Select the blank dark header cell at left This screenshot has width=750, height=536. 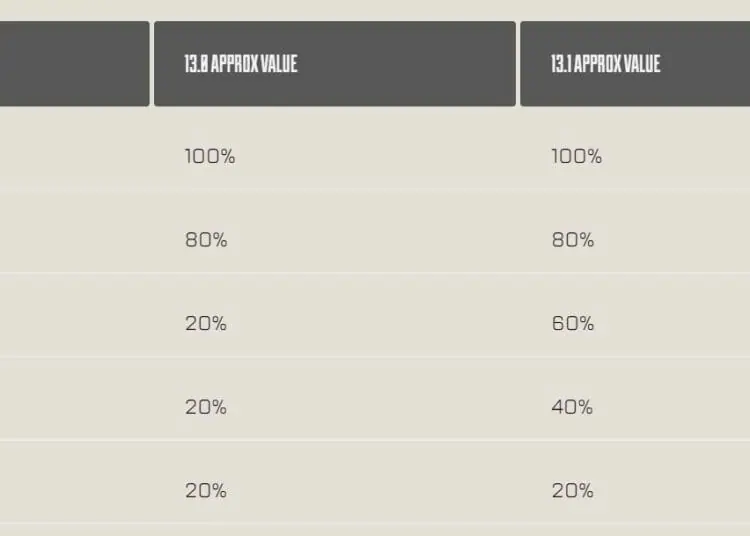[x=75, y=64]
